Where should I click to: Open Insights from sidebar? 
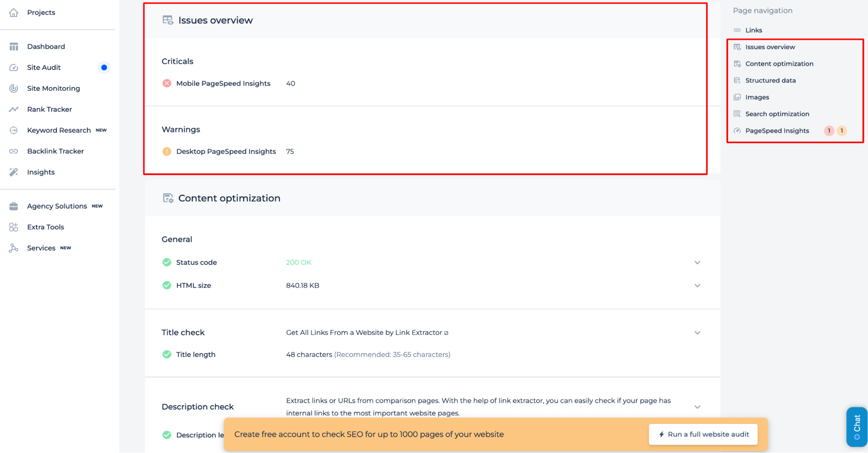tap(41, 172)
